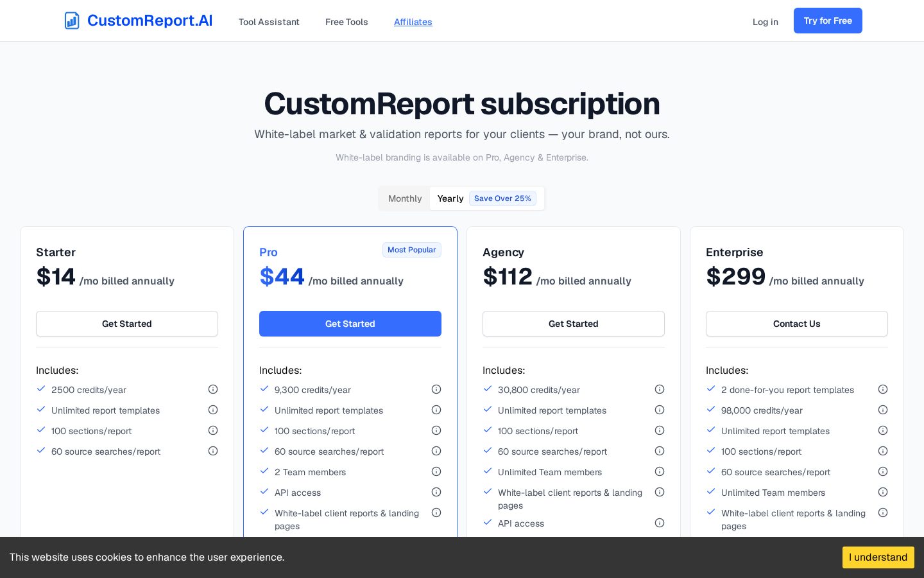924x578 pixels.
Task: Open info icon for Enterprise 98,000 credits/year
Action: pos(883,410)
